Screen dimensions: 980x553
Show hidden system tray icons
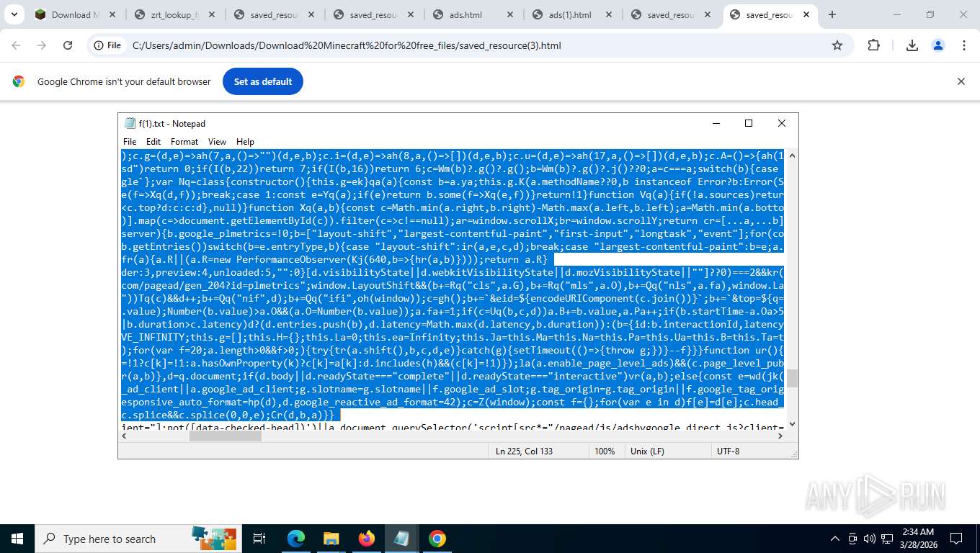pos(835,539)
